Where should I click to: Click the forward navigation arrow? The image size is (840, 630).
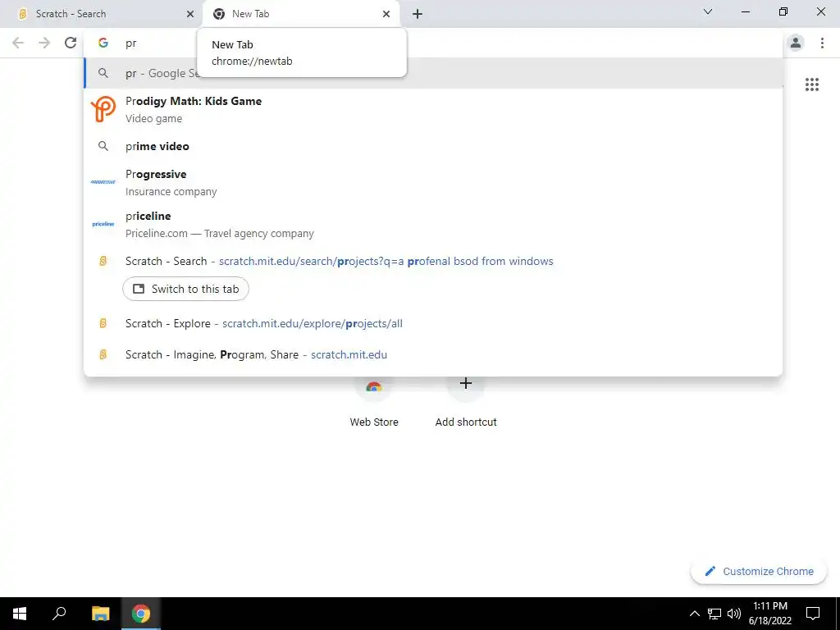pos(44,43)
